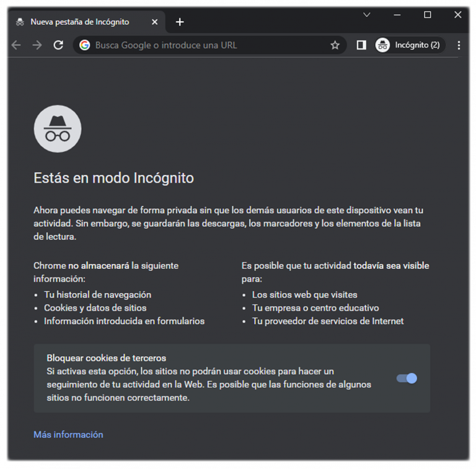476x469 pixels.
Task: Open the Chrome three-dot menu
Action: (459, 45)
